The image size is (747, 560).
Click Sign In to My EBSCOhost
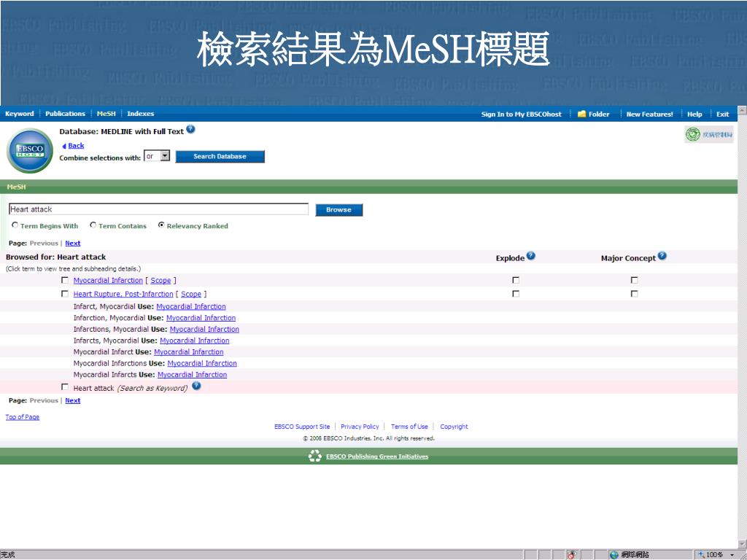(521, 114)
